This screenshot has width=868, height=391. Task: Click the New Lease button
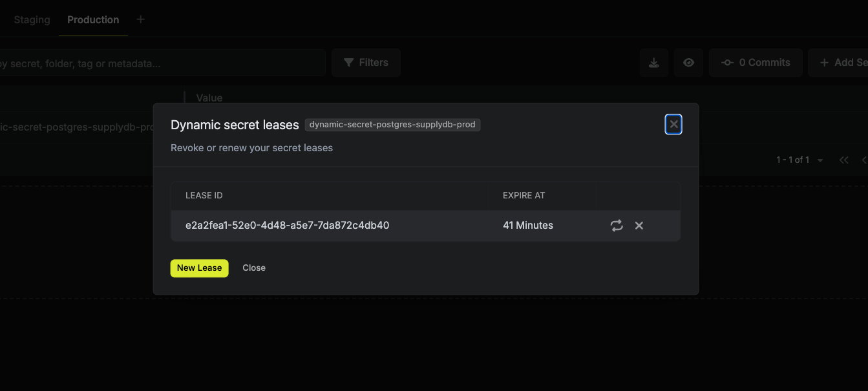pos(199,268)
